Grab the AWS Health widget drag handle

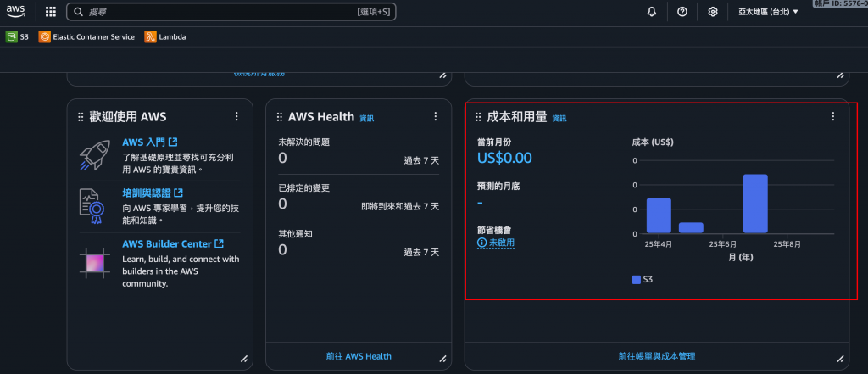(x=280, y=116)
